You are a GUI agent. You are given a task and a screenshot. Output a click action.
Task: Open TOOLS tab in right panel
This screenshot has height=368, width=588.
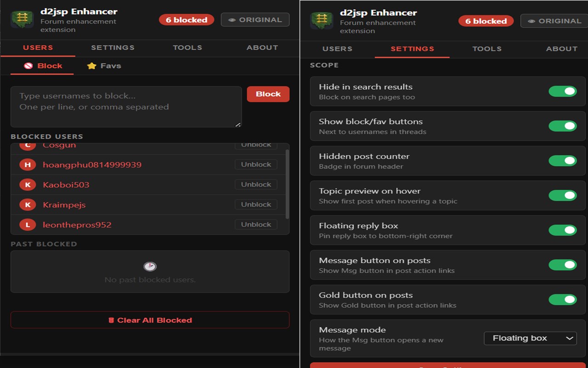(487, 49)
